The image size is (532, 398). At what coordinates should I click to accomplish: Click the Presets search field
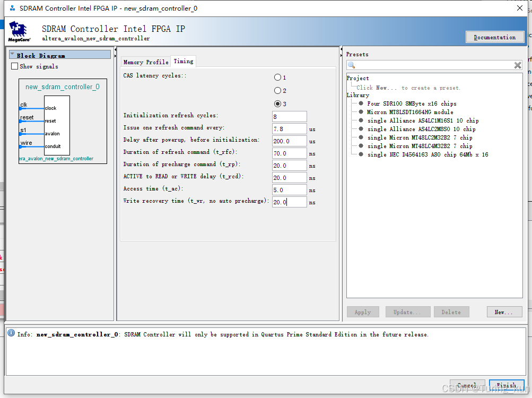pyautogui.click(x=434, y=65)
